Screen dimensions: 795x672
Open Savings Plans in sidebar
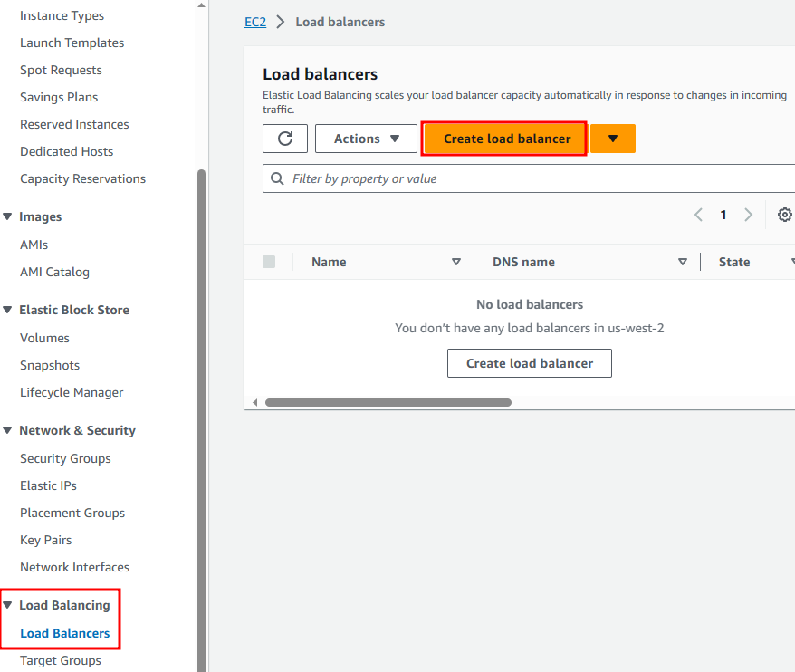pos(59,98)
